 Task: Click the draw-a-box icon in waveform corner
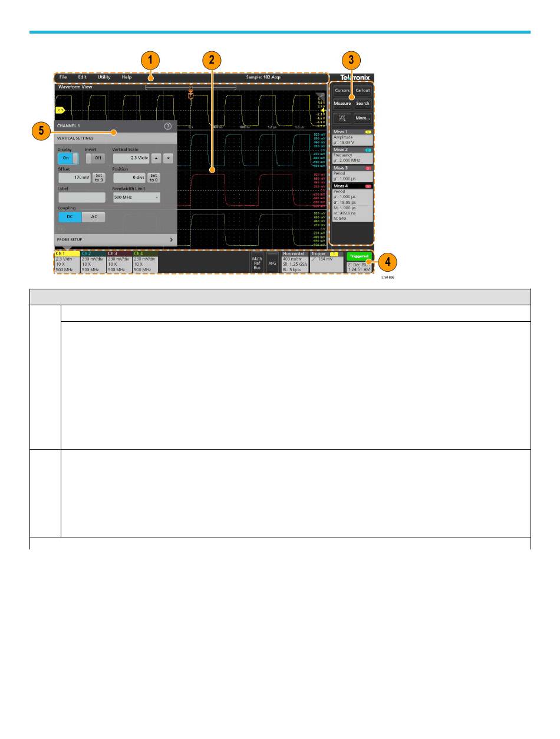(320, 95)
